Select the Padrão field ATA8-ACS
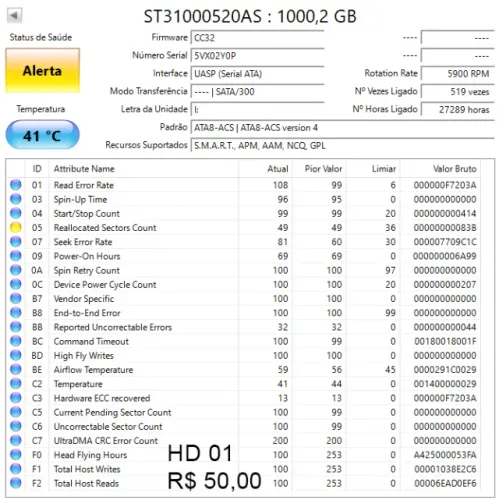The image size is (499, 500). pyautogui.click(x=342, y=128)
